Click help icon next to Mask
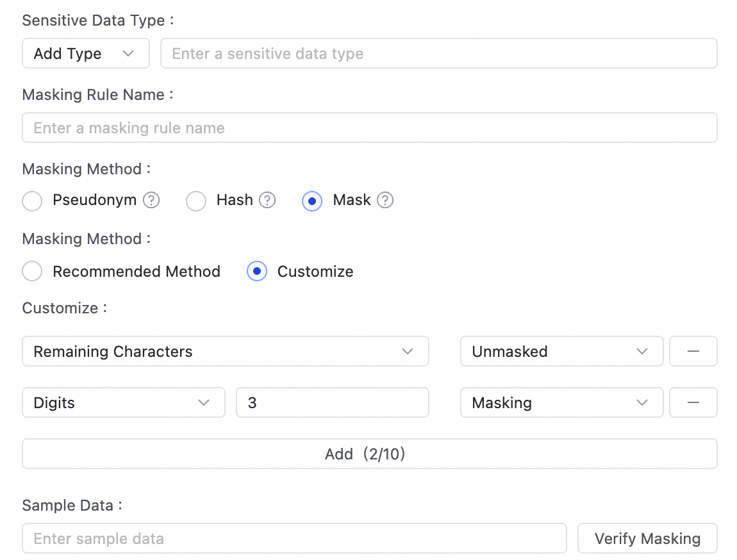This screenshot has height=560, width=737. click(x=385, y=201)
